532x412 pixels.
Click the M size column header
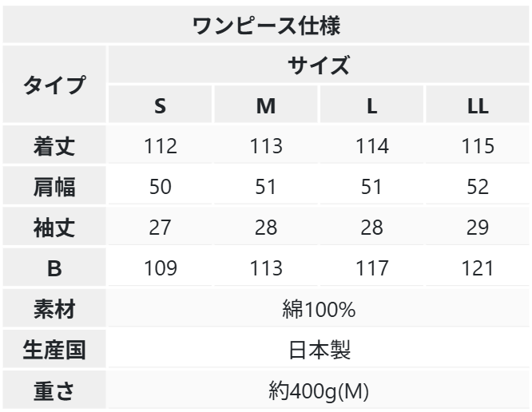(x=266, y=105)
